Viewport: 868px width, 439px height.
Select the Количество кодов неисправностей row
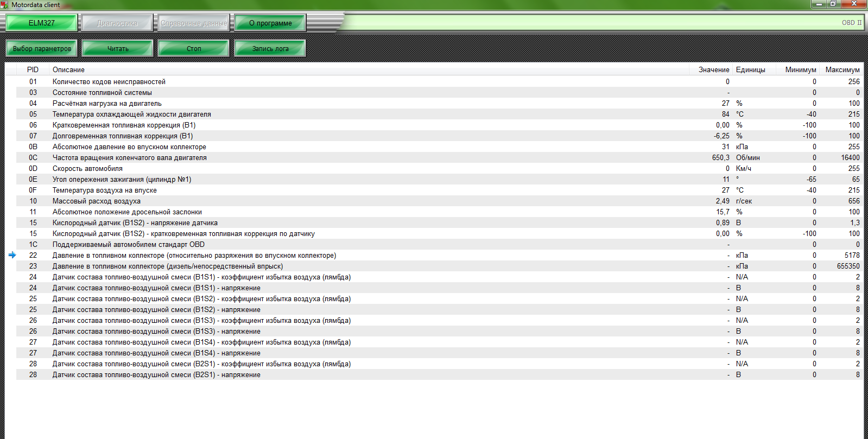(440, 81)
